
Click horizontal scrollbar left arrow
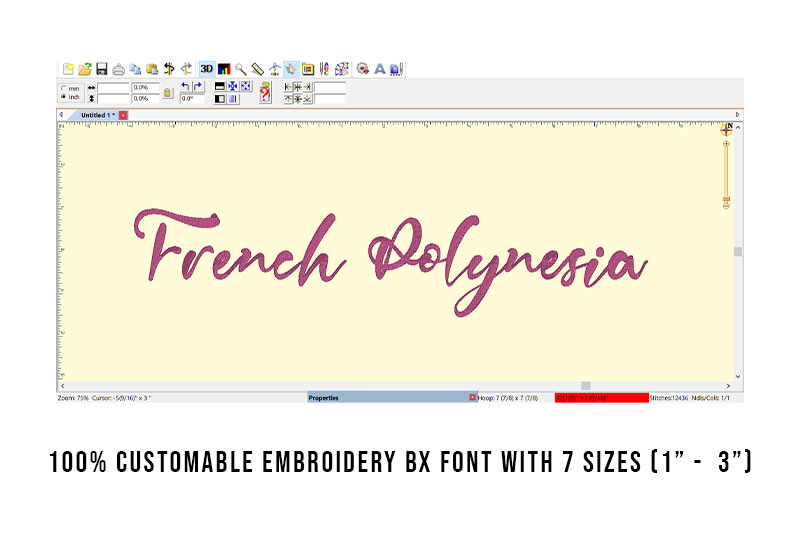pyautogui.click(x=62, y=386)
